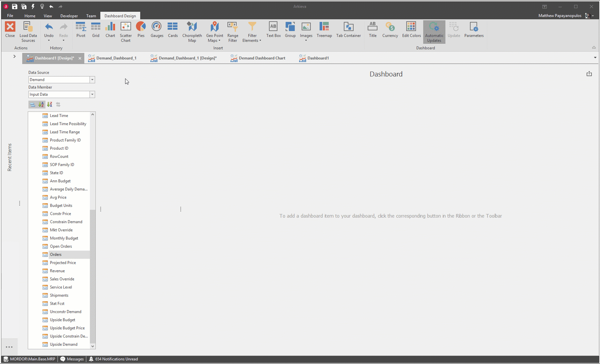
Task: Collapse the ribbon
Action: [x=594, y=48]
